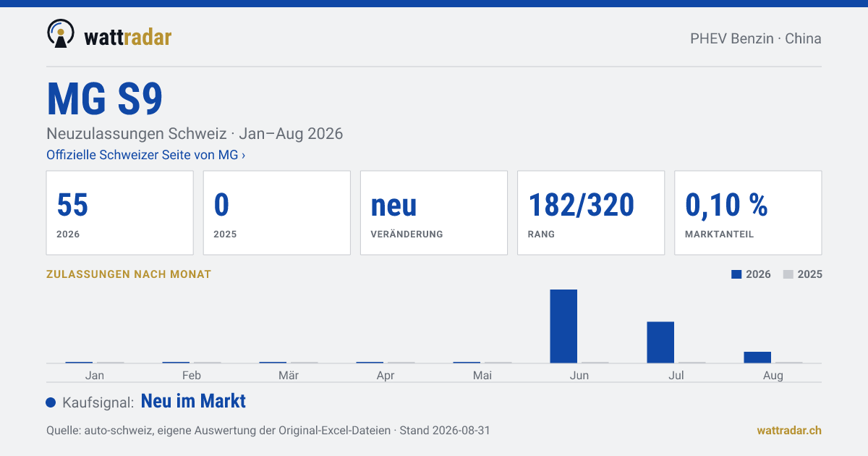Select the 55 registrations 2026 card

tap(119, 213)
